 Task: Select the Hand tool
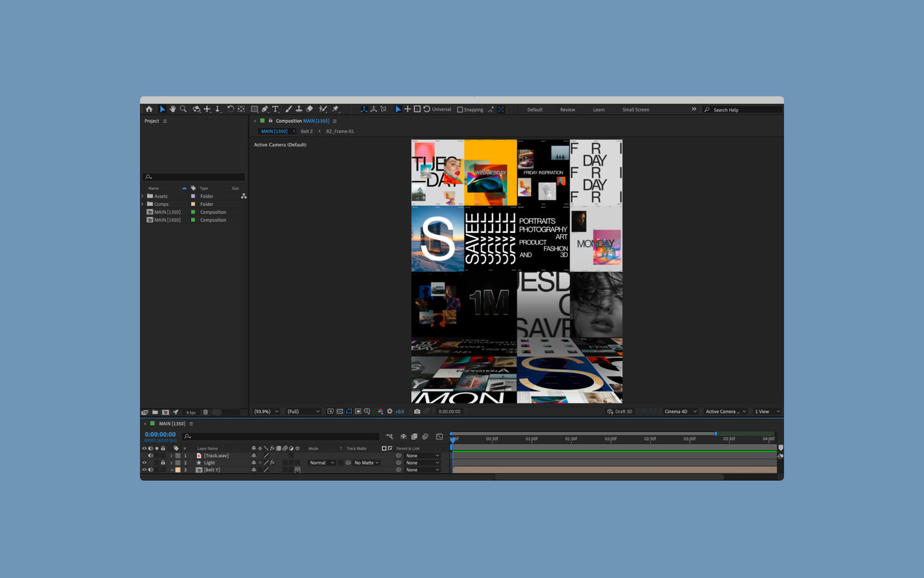click(x=173, y=109)
